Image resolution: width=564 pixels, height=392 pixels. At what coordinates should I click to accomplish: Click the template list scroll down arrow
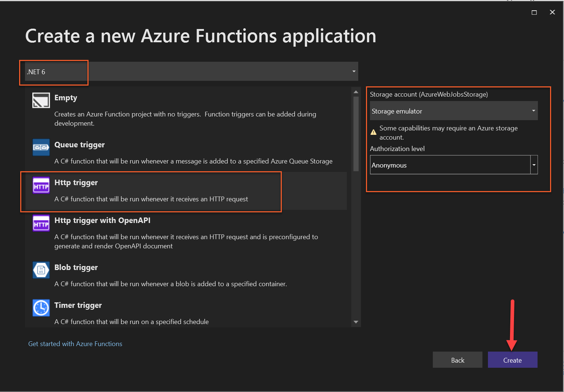[356, 322]
